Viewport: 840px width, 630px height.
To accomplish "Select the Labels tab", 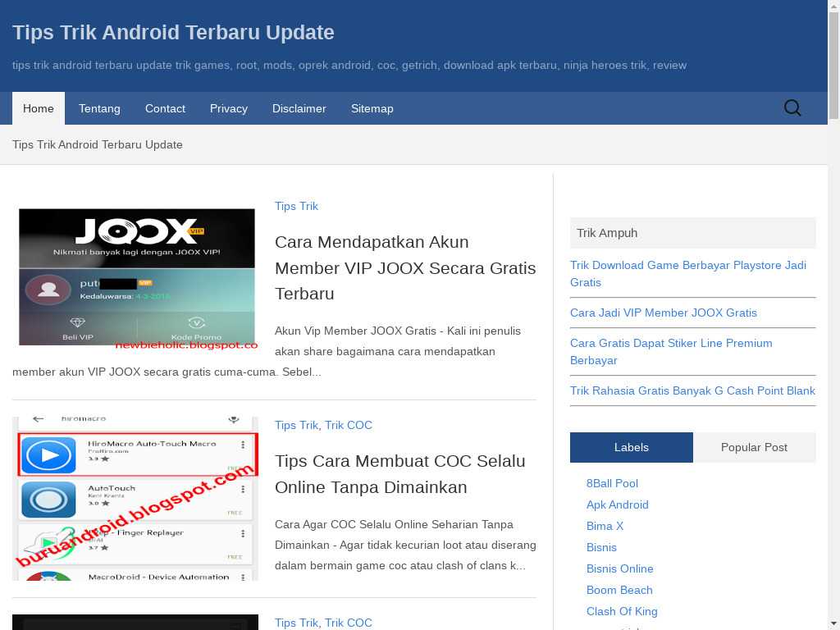I will coord(631,447).
